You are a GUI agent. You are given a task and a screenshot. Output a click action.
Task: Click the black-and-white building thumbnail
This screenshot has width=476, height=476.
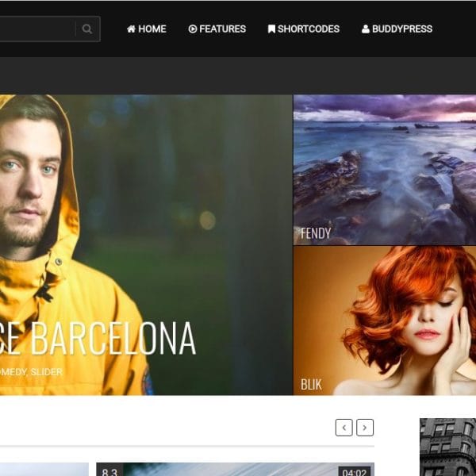click(x=447, y=448)
